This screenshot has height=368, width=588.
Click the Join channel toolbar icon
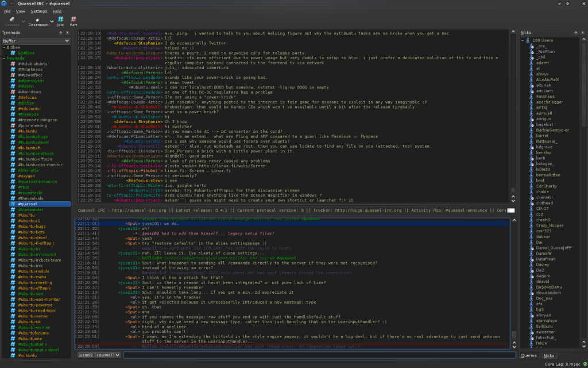click(60, 21)
